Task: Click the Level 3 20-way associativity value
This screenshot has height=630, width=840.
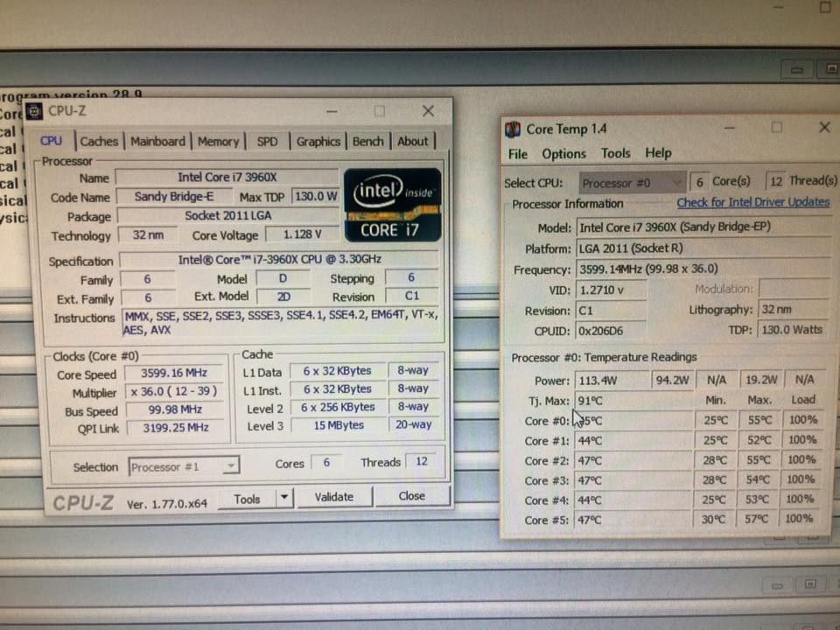Action: pos(414,425)
